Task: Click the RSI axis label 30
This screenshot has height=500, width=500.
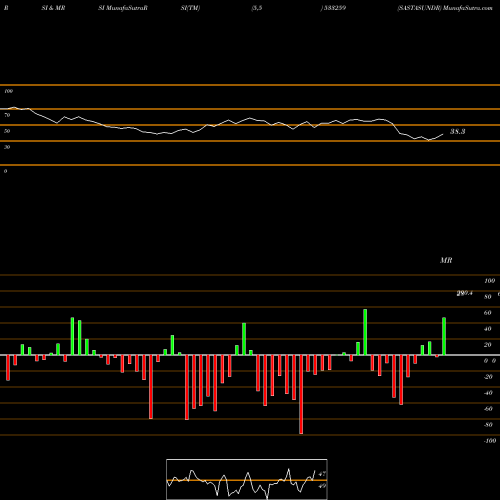Action: (7, 147)
